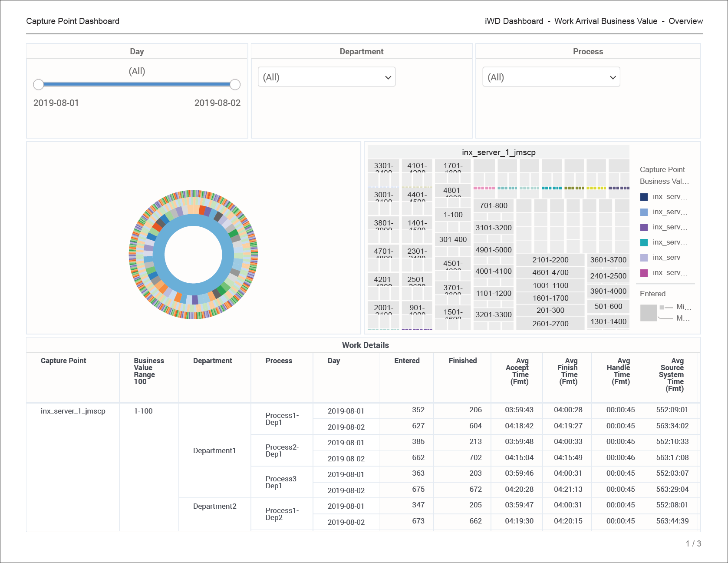
Task: Select the 701-800 treemap tile
Action: tap(493, 205)
